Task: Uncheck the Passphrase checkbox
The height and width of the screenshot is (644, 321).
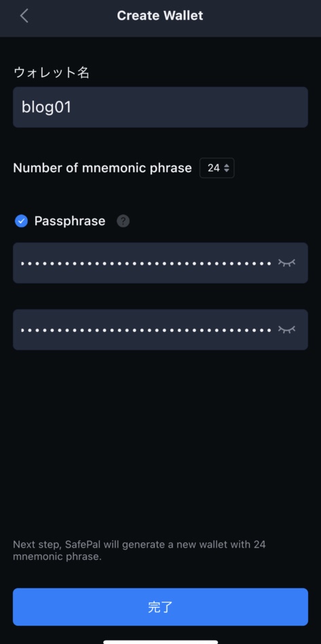Action: (x=21, y=221)
